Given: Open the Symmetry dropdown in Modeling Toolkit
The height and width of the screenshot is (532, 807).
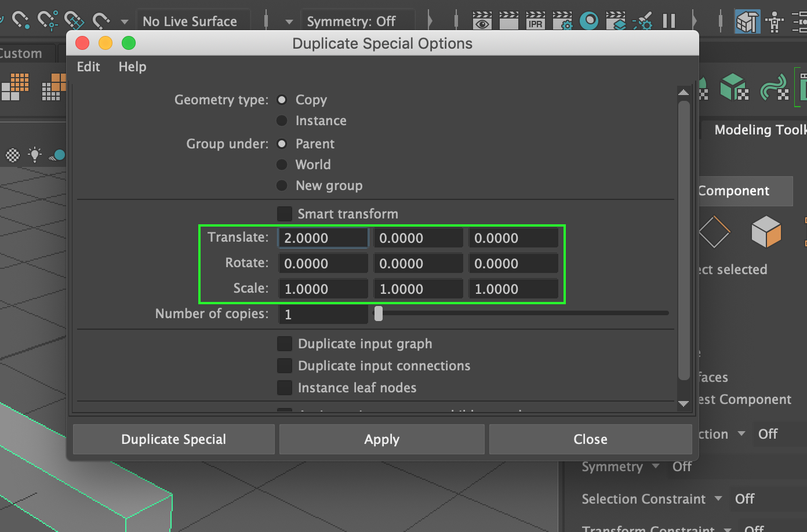Looking at the screenshot, I should (656, 467).
